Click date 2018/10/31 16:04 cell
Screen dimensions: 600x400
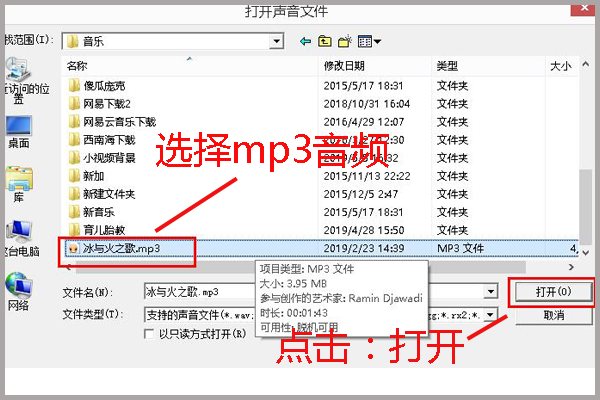(x=367, y=104)
